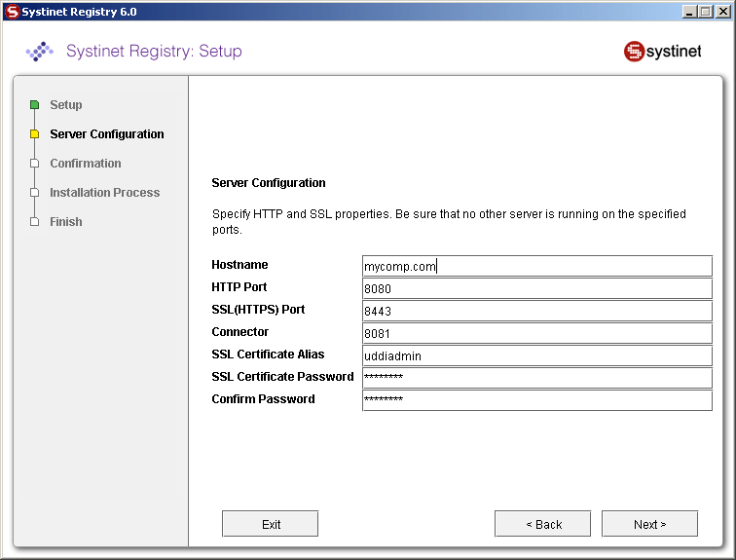Screen dimensions: 736x560
Task: Select the HTTP Port field
Action: click(x=537, y=288)
